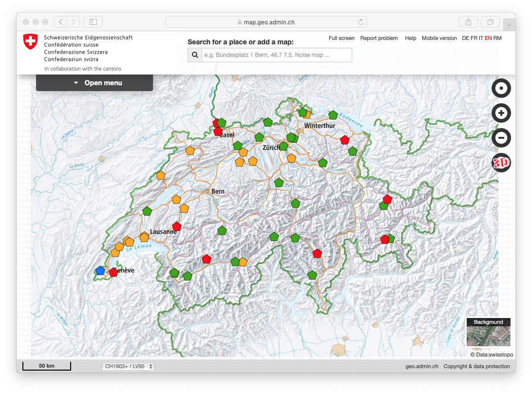Open the CH1903+ / LV95 coordinate system dropdown
The height and width of the screenshot is (393, 532).
pos(128,366)
